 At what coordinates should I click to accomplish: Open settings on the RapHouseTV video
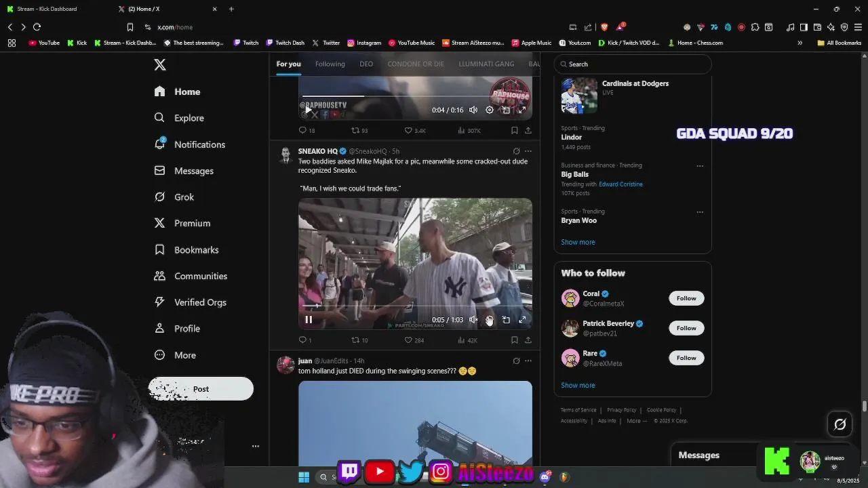490,110
